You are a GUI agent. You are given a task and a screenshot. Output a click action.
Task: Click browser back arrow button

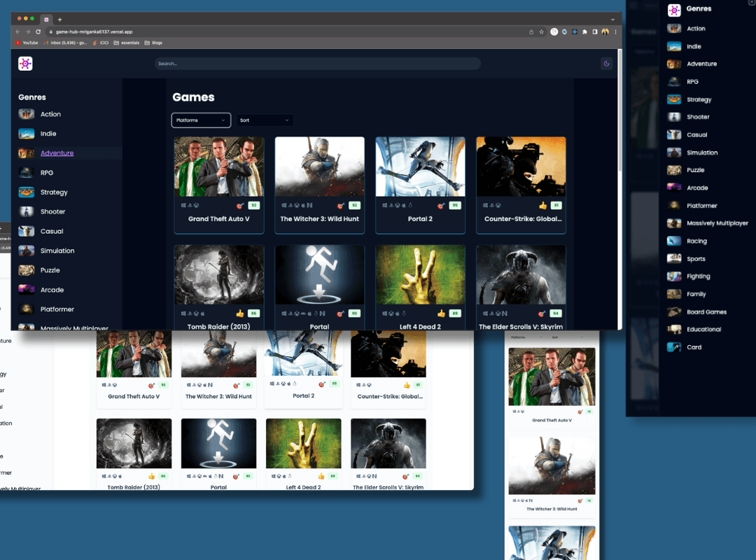tap(17, 31)
